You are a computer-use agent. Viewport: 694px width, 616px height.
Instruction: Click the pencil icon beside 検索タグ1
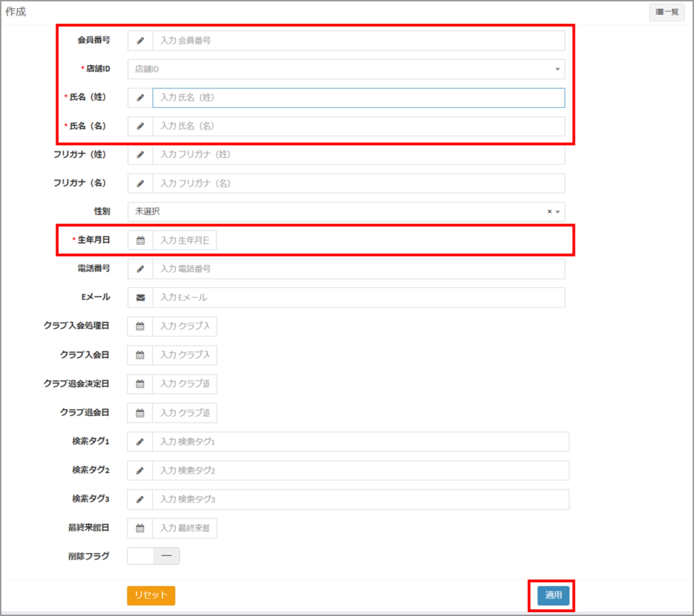pos(140,442)
